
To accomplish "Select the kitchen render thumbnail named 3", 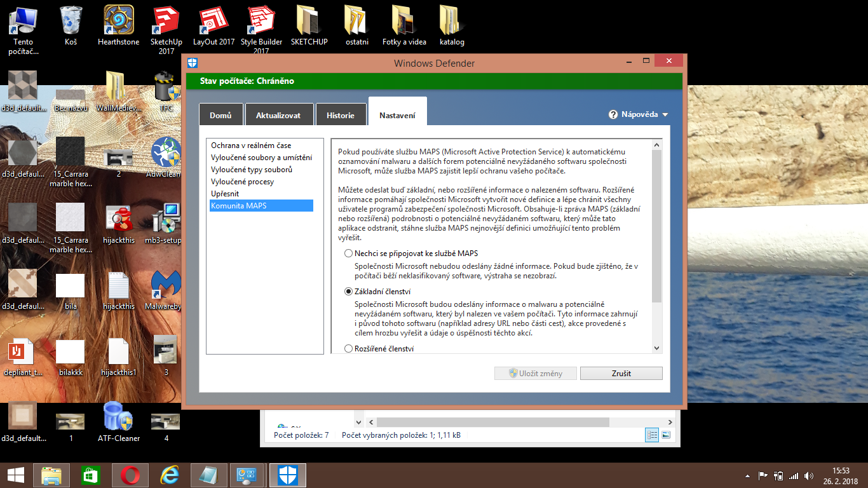I will point(166,356).
